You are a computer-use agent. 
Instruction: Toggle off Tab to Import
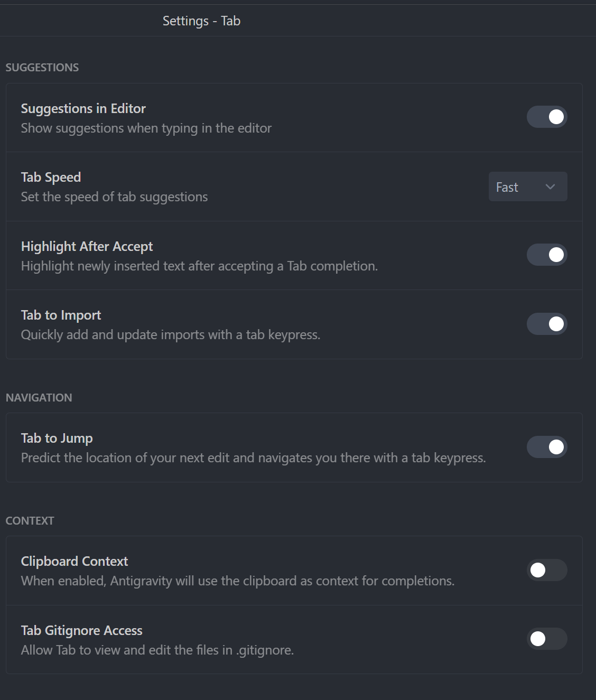547,324
